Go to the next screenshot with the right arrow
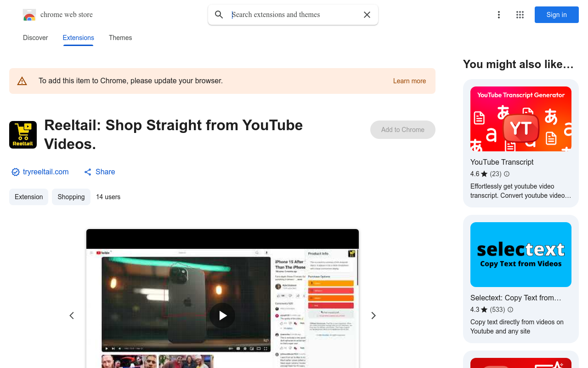The image size is (588, 368). [x=373, y=316]
